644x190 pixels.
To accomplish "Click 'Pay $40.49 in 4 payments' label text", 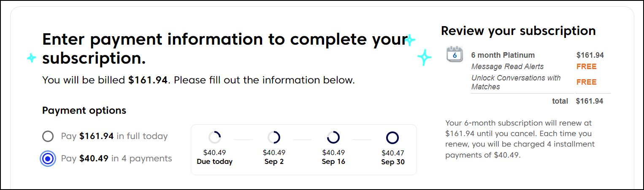I will [116, 159].
